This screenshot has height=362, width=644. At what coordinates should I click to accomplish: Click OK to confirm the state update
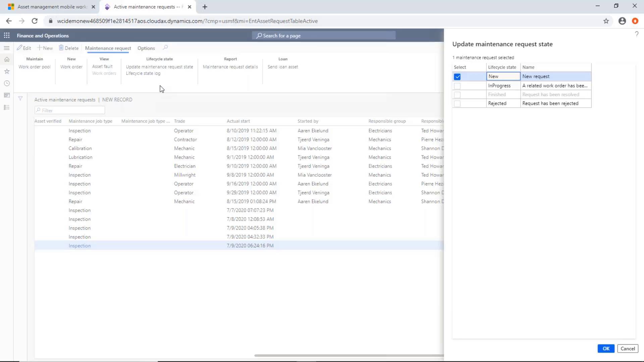(606, 348)
